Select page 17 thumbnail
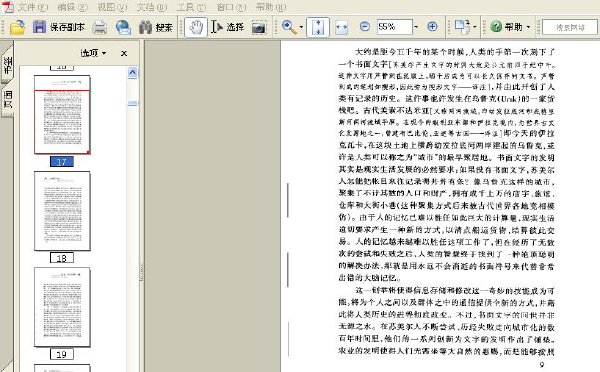Screen dimensions: 600x372 coord(62,114)
